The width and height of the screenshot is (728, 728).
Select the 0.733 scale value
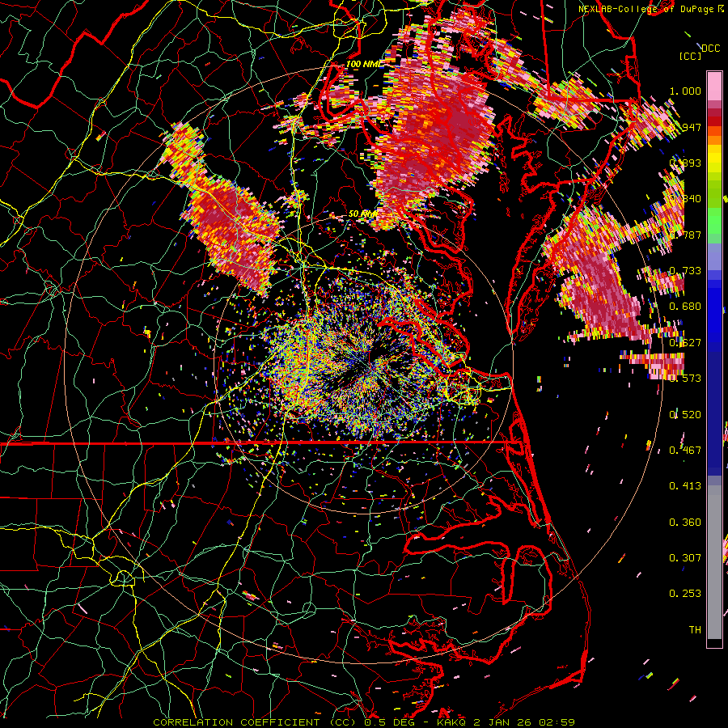click(x=685, y=270)
